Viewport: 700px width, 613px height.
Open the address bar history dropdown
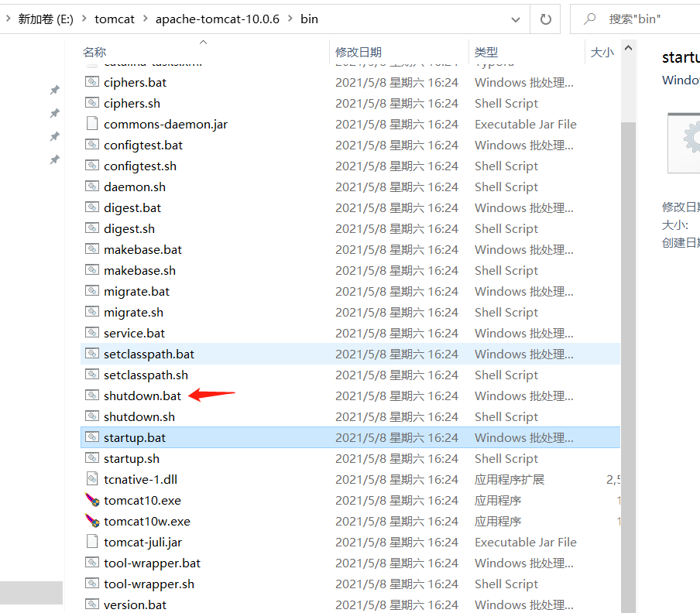pyautogui.click(x=516, y=19)
